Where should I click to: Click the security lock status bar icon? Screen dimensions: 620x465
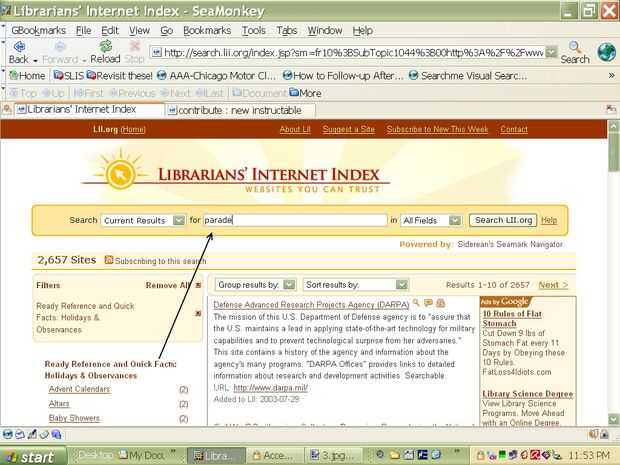click(605, 435)
